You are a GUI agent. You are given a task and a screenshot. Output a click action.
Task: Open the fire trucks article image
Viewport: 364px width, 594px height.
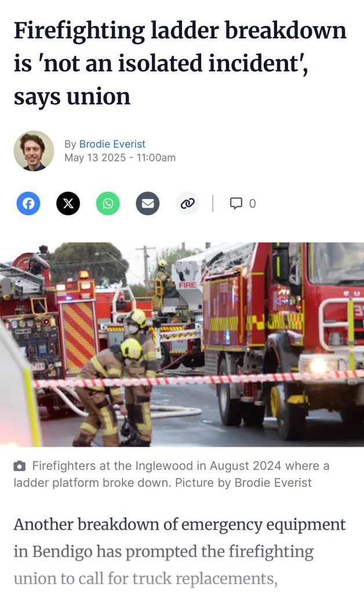[182, 345]
